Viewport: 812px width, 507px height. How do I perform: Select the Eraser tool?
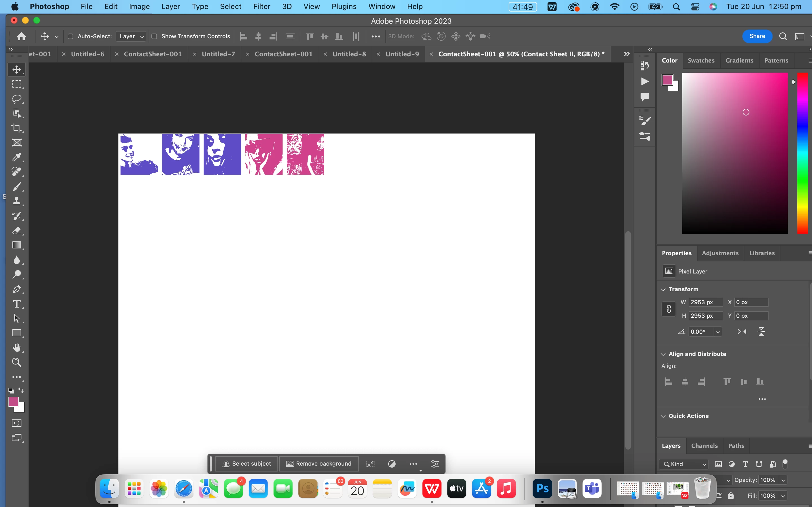16,231
